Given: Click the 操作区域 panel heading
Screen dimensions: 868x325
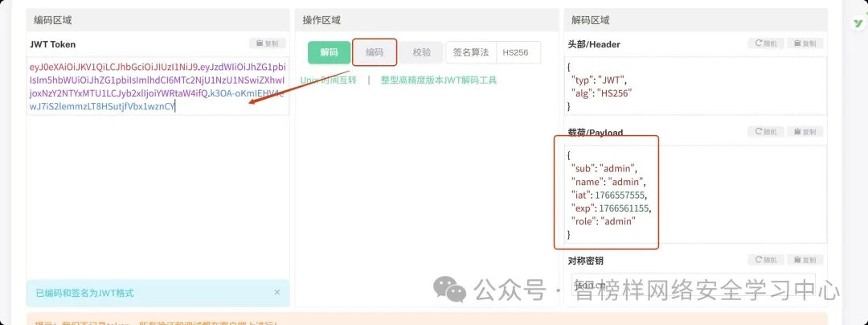Looking at the screenshot, I should click(321, 20).
